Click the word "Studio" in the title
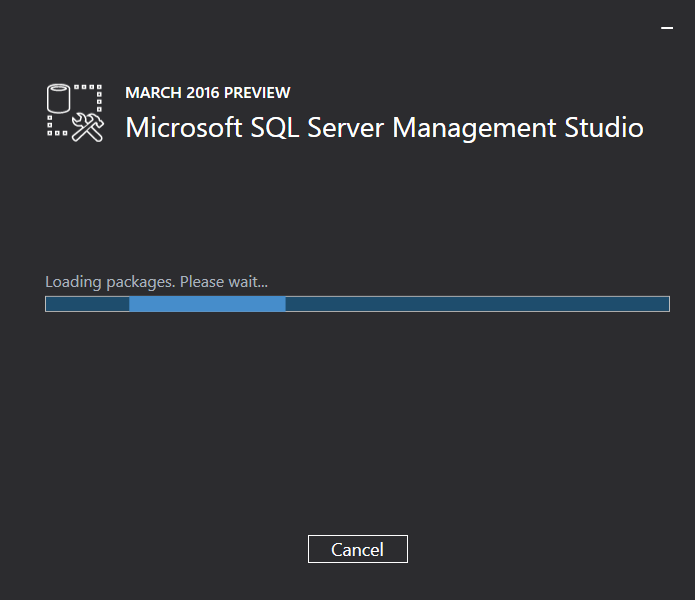Image resolution: width=695 pixels, height=600 pixels. [x=604, y=128]
